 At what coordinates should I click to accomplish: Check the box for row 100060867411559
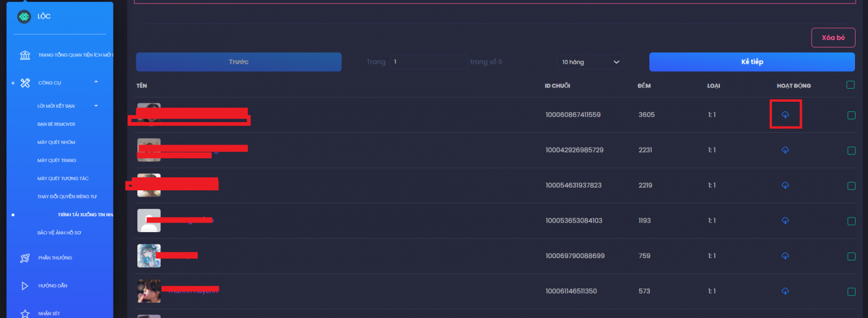(851, 115)
